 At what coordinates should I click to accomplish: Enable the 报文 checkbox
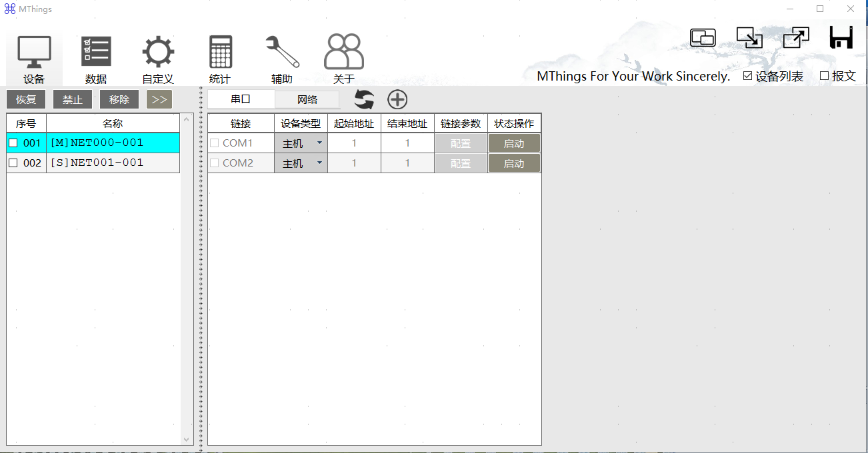(x=824, y=76)
